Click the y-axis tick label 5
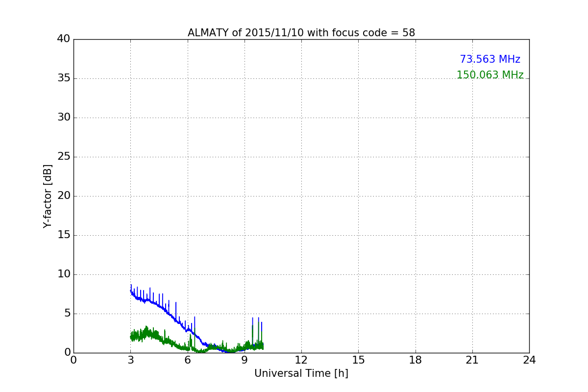Viewport: 588px width, 392px height. [67, 314]
